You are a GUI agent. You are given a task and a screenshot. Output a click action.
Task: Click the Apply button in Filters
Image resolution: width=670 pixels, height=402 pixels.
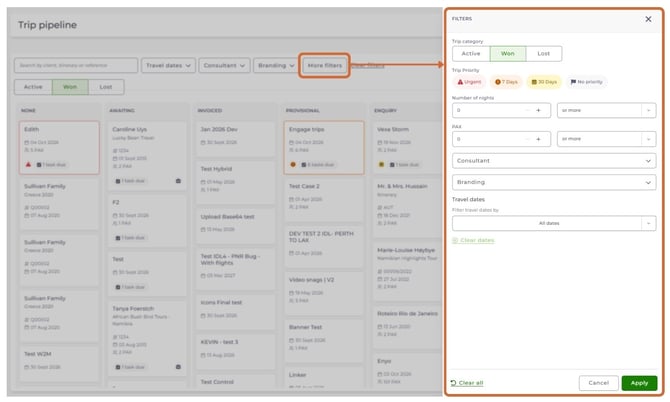click(639, 383)
